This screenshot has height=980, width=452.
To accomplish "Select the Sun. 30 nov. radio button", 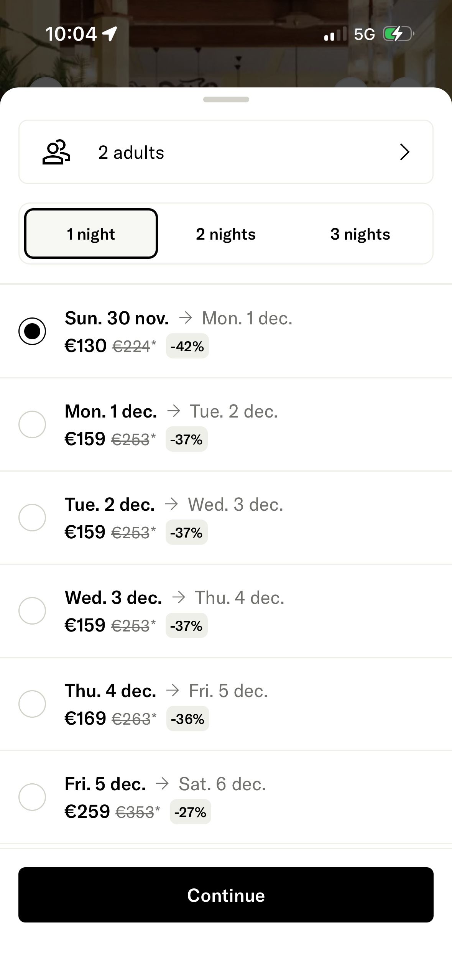I will tap(32, 331).
